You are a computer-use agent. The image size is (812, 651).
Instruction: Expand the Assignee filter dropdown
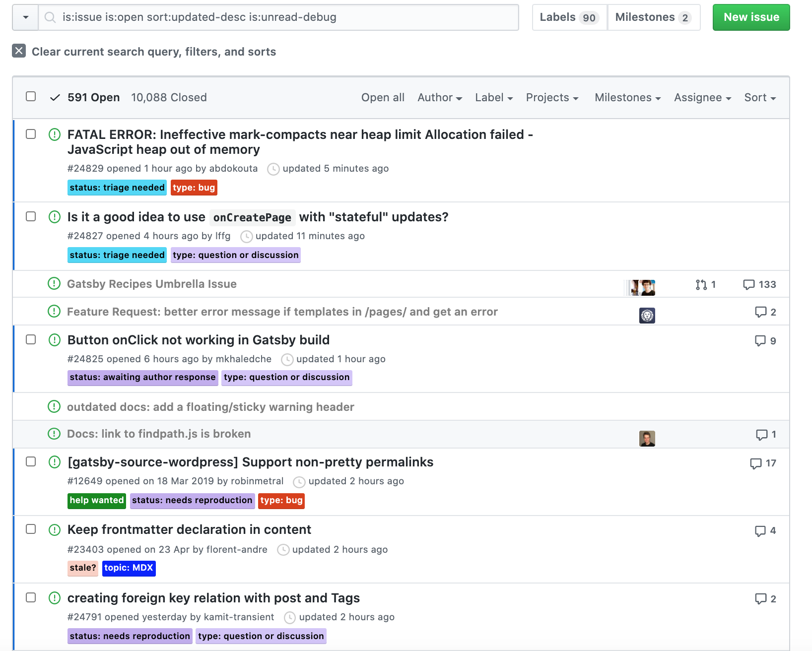pyautogui.click(x=703, y=98)
